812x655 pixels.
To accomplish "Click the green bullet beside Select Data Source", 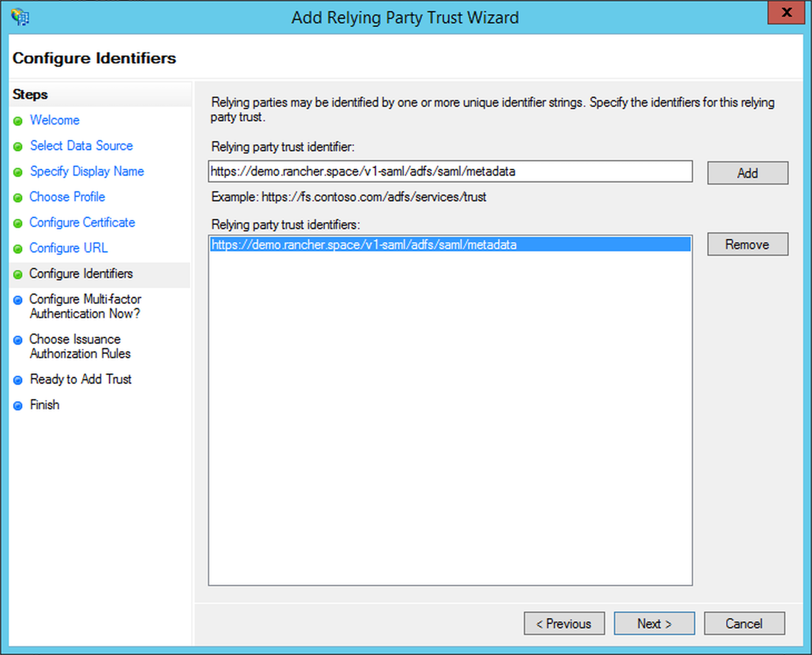I will 18,146.
